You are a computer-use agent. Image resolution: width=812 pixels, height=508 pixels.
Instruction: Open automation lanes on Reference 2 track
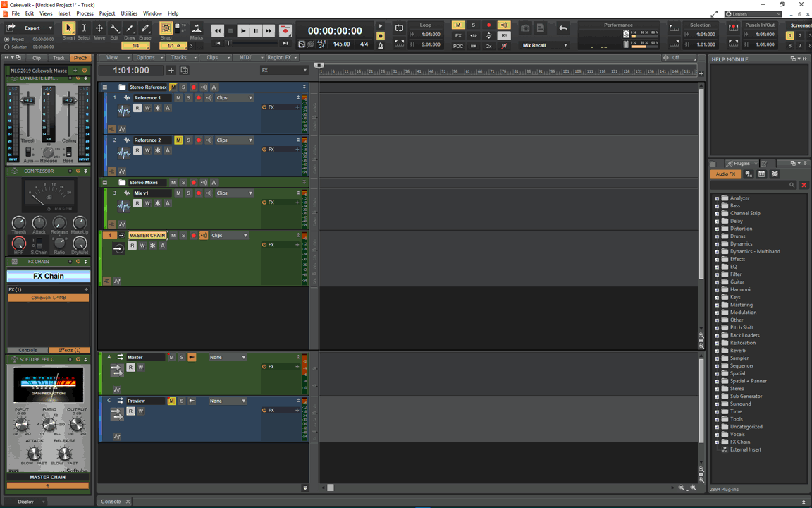point(122,171)
